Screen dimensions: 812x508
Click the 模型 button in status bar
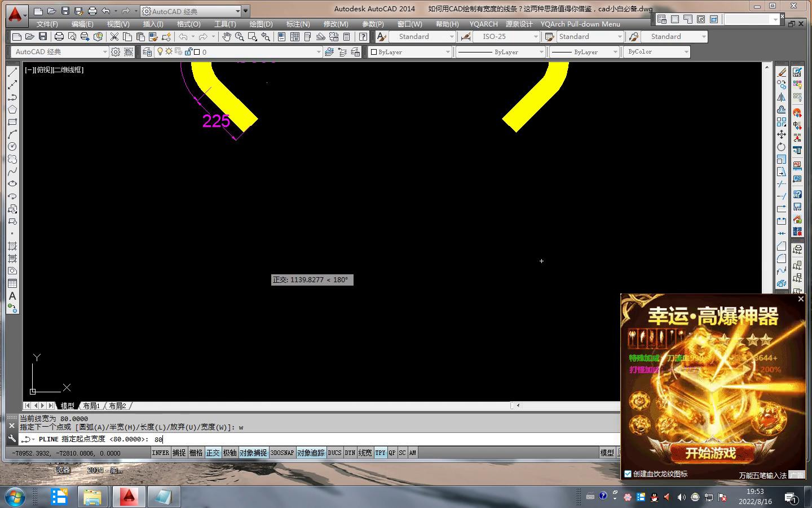(607, 453)
